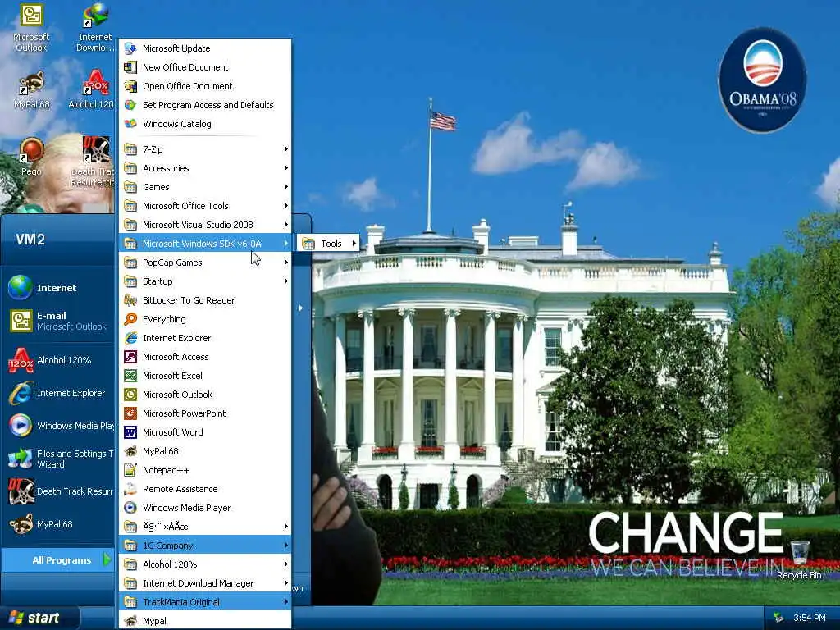
Task: Open the Internet Download Manager program folder
Action: [x=204, y=583]
